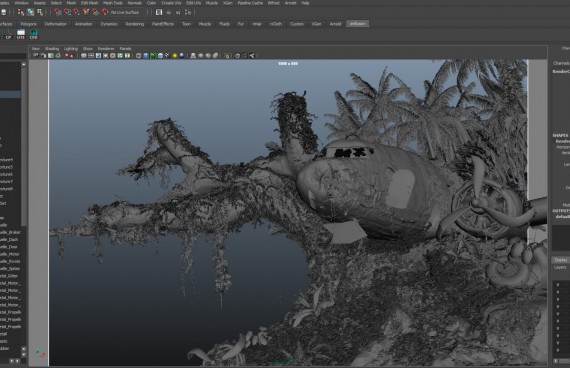
Task: Select the outliner item ending in _Gitter
Action: [x=10, y=276]
